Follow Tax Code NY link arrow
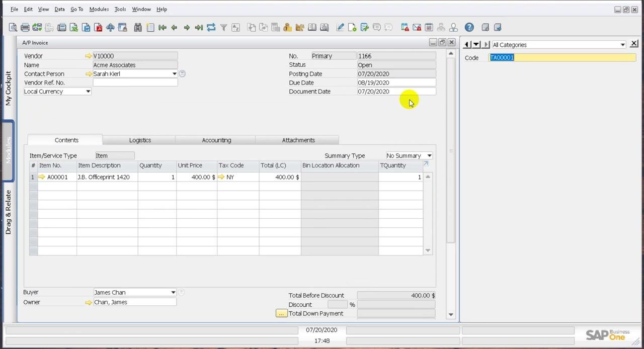 click(221, 177)
